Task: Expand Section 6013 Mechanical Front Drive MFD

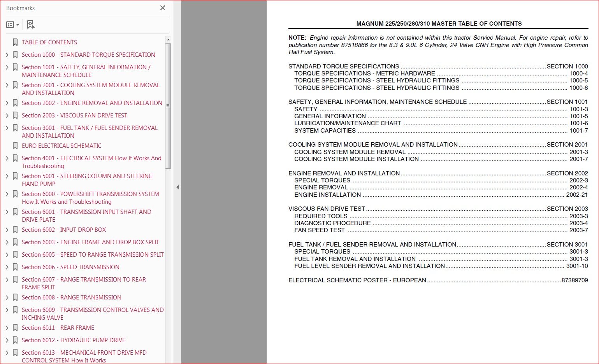Action: click(7, 353)
